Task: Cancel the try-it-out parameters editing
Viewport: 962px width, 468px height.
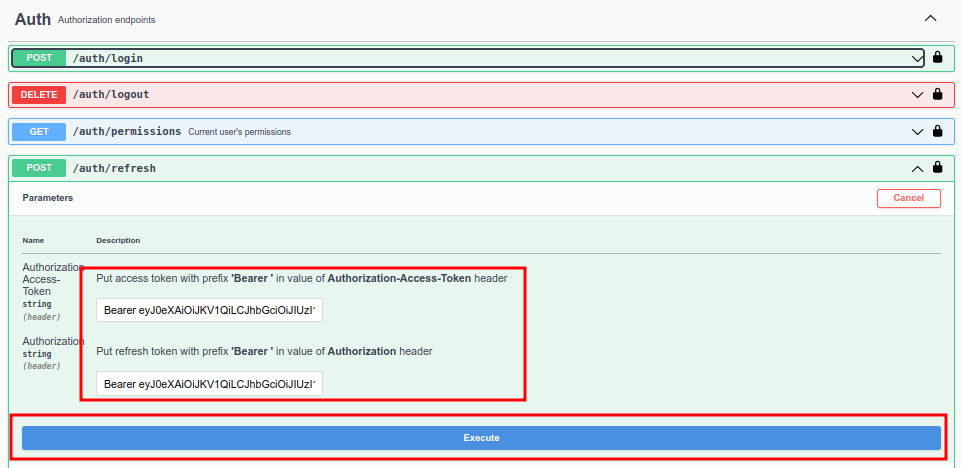Action: [x=908, y=198]
